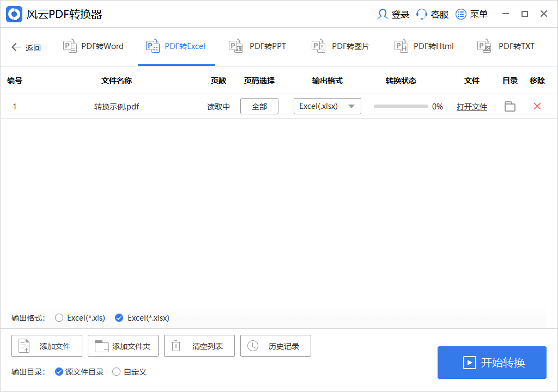
Task: Click the history clock icon
Action: pos(253,346)
